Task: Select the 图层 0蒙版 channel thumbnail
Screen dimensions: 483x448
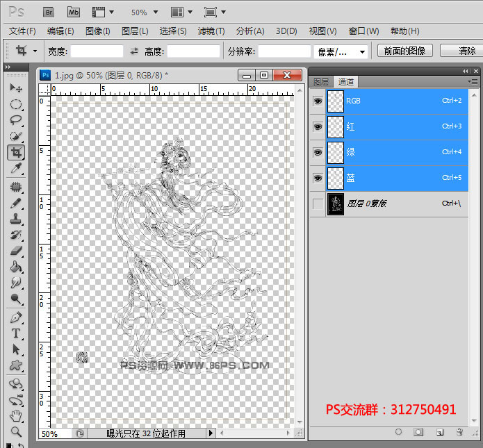Action: 336,204
